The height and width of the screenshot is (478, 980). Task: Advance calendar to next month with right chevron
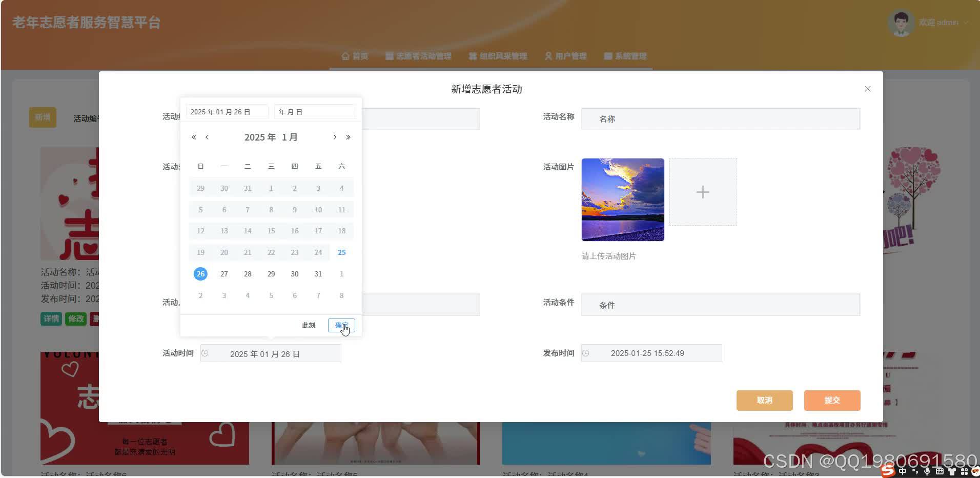(335, 137)
